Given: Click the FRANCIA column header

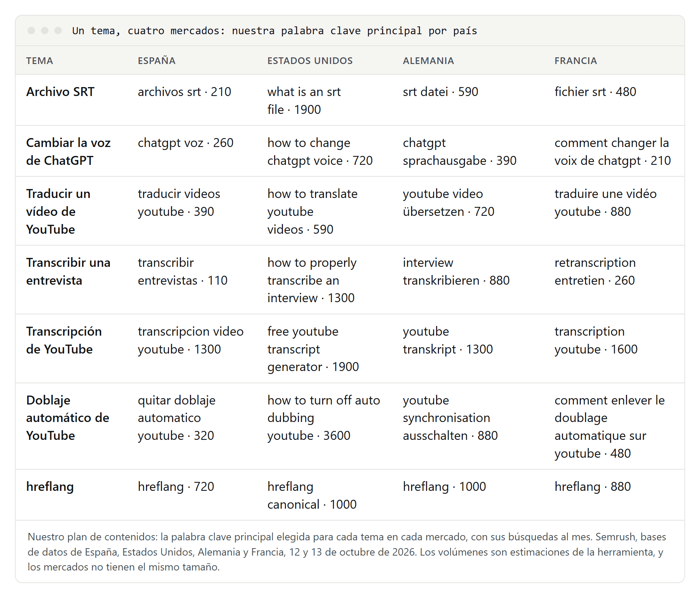Looking at the screenshot, I should tap(576, 61).
